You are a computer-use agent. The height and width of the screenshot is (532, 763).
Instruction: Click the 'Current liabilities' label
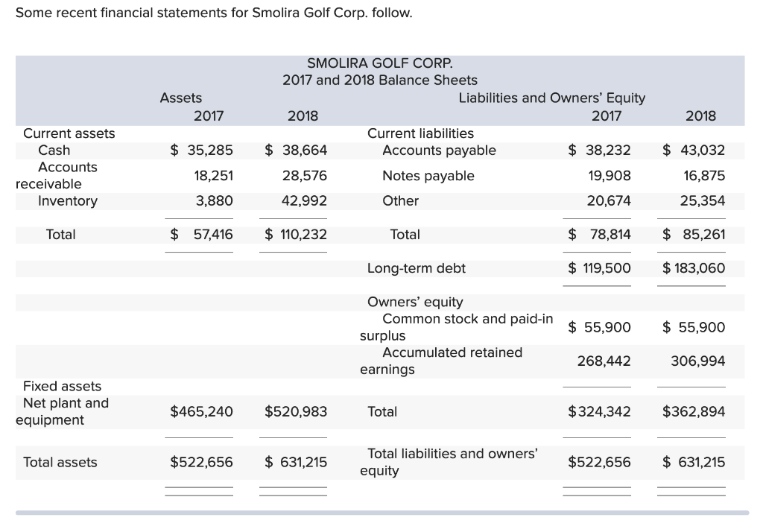click(x=420, y=133)
